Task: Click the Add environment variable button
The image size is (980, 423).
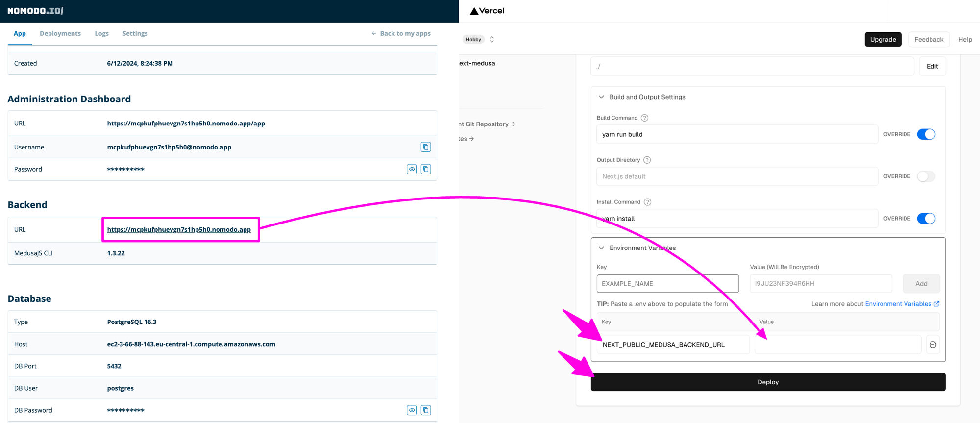Action: click(x=921, y=284)
